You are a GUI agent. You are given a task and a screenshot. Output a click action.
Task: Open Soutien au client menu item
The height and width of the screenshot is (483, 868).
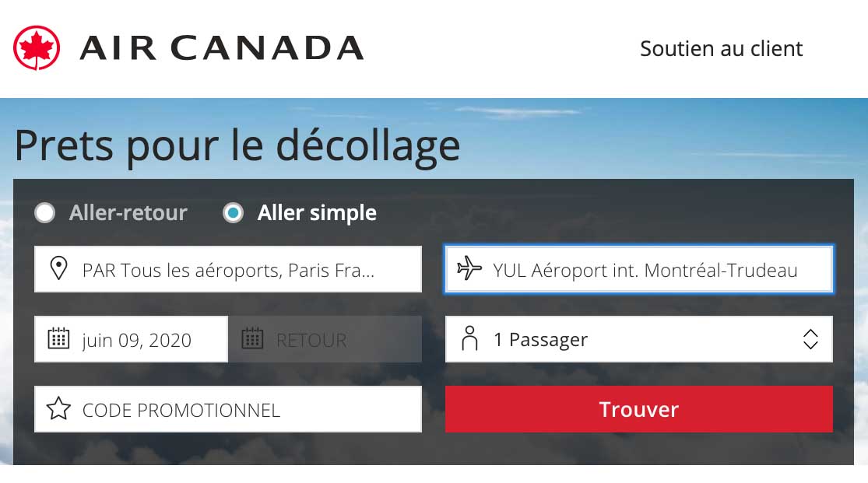click(x=721, y=48)
